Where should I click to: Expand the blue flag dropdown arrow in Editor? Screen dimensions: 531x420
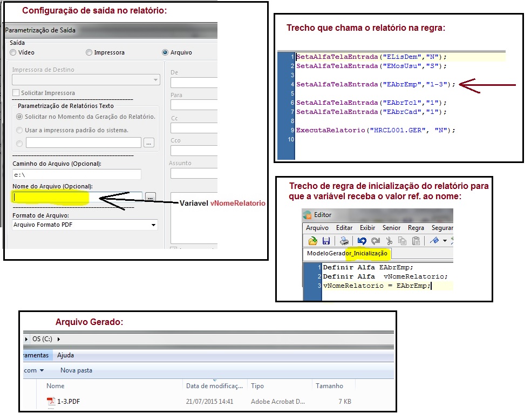[445, 241]
